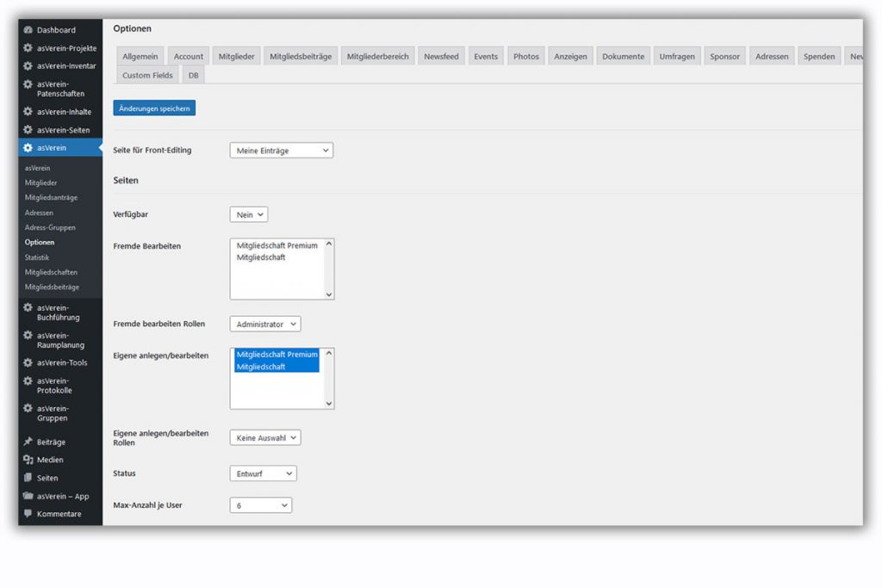Click the pages icon beside Seiten
The height and width of the screenshot is (588, 882).
click(x=28, y=478)
